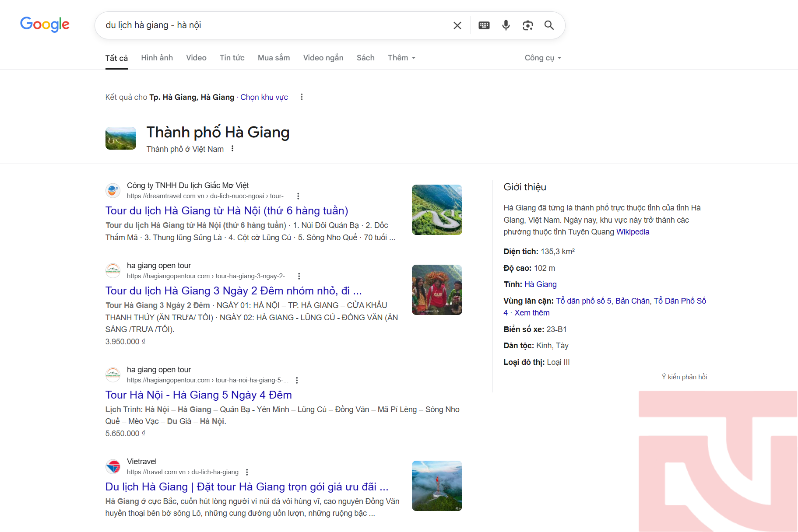The height and width of the screenshot is (532, 798).
Task: Switch to the Mua sắm tab
Action: point(274,58)
